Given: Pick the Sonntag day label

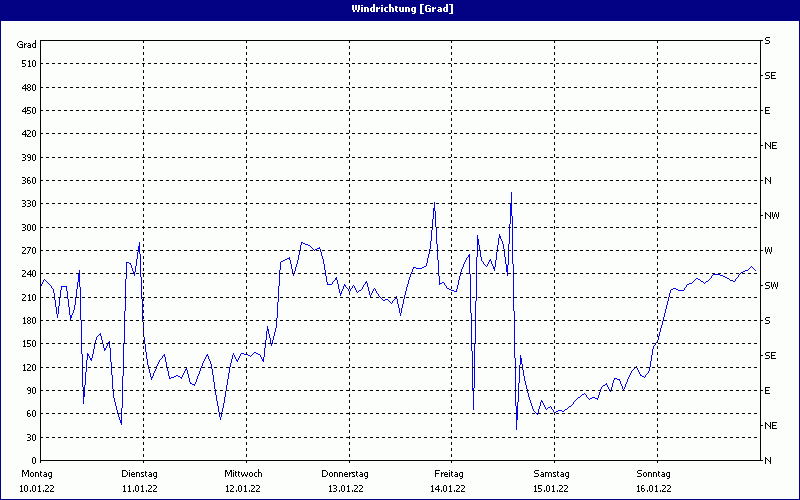Looking at the screenshot, I should pyautogui.click(x=653, y=473).
